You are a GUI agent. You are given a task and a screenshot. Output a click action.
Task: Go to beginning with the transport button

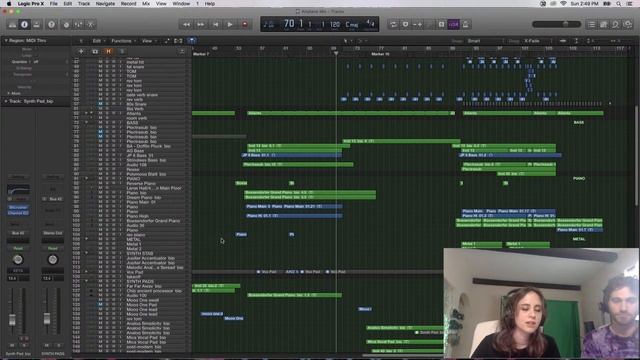coord(216,24)
